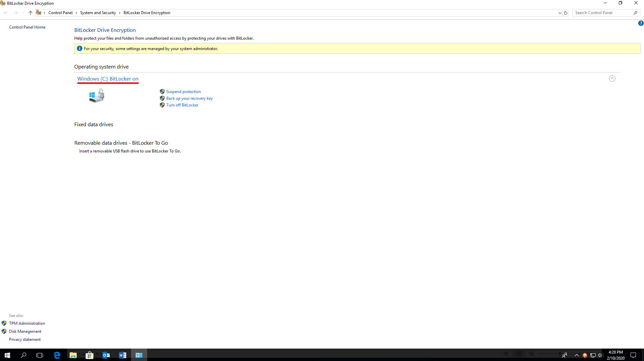Click the Fixed data drives heading
This screenshot has width=644, height=361.
pyautogui.click(x=94, y=124)
